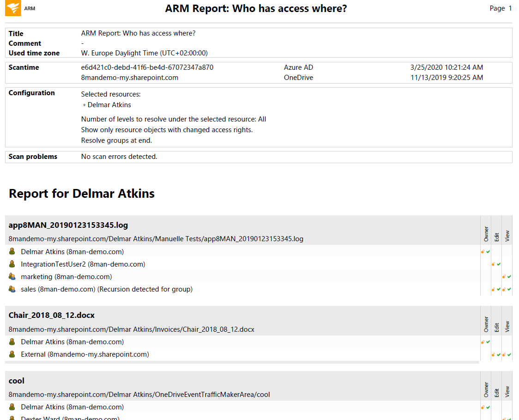Viewport: 519px width, 420px height.
Task: Click the scan timestamp 11/13/2019 9:20:25 AM
Action: [447, 78]
